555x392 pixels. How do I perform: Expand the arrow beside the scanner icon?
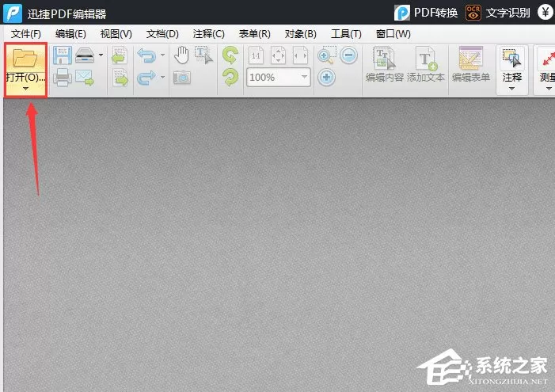pyautogui.click(x=101, y=55)
